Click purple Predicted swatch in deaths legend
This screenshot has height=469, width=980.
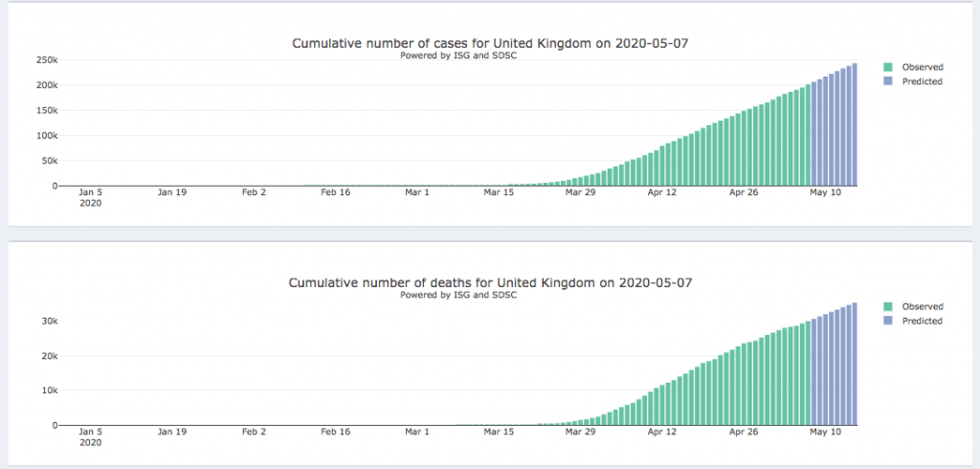pos(889,321)
